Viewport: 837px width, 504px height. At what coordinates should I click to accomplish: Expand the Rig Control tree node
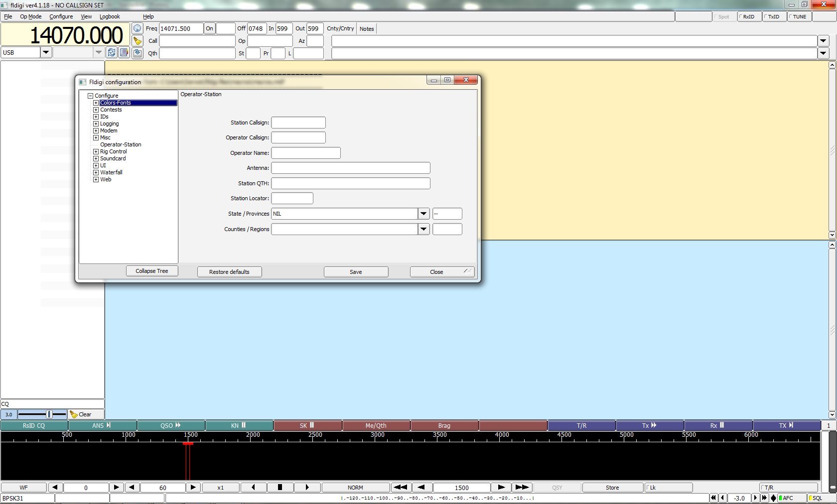click(x=96, y=152)
